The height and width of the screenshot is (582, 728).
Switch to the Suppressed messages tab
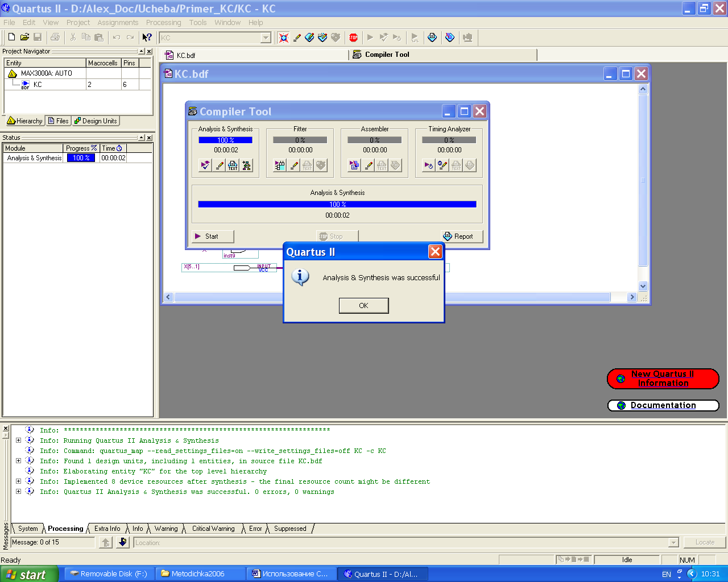(x=290, y=529)
